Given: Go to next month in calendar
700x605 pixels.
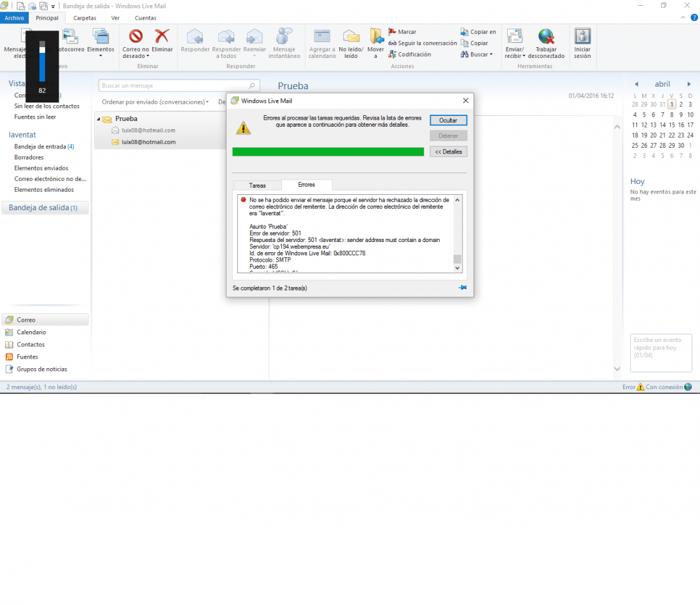Looking at the screenshot, I should pos(689,84).
